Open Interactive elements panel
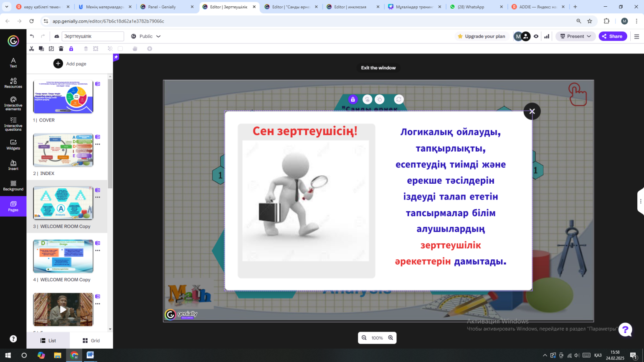 13,103
